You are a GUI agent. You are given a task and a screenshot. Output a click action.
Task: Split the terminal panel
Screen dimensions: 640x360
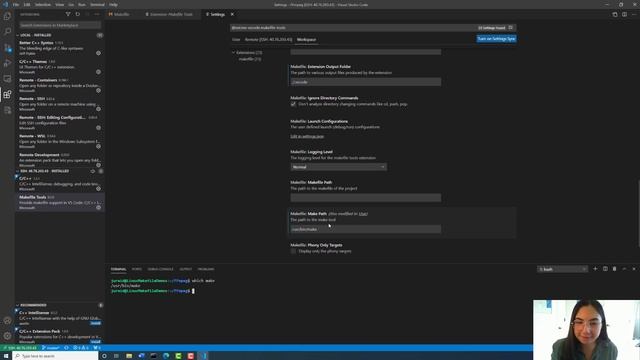pos(605,269)
